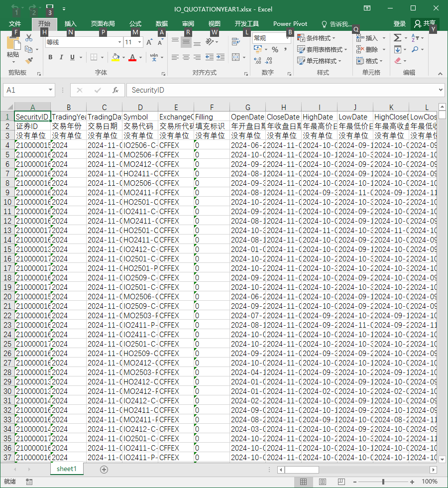448x488 pixels.
Task: Click the Cut scissors icon
Action: tap(29, 38)
